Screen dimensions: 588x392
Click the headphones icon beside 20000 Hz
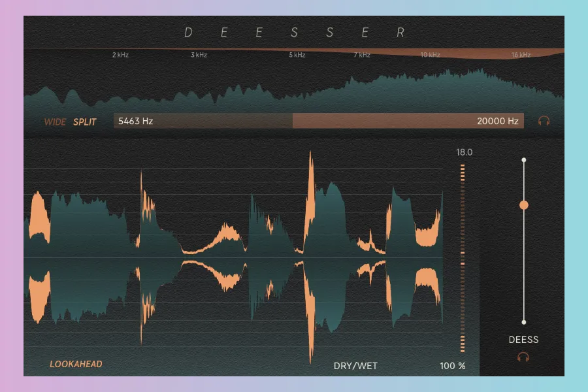tap(544, 121)
